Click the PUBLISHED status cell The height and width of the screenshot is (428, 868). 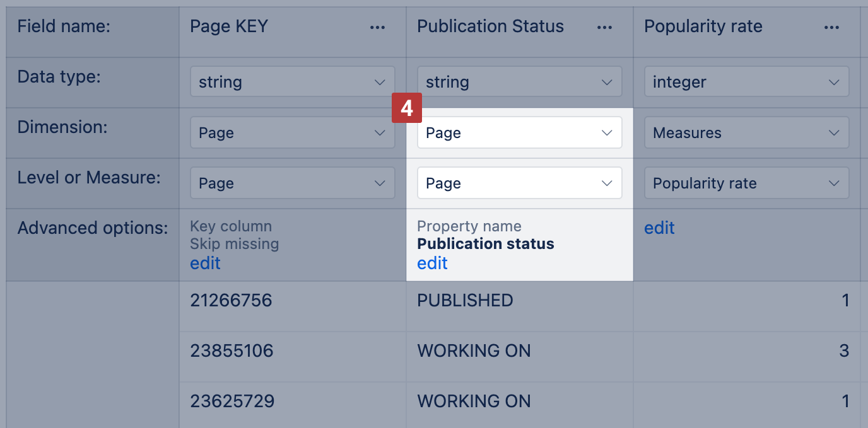pos(465,301)
